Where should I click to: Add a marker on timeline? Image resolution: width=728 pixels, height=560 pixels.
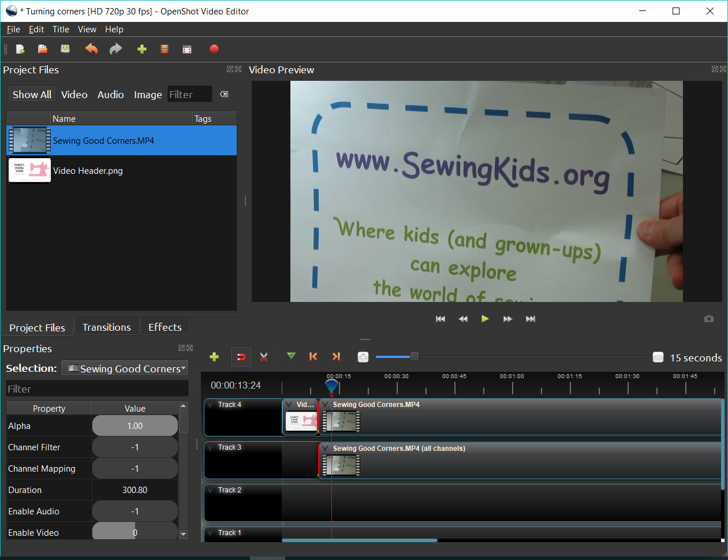(291, 356)
